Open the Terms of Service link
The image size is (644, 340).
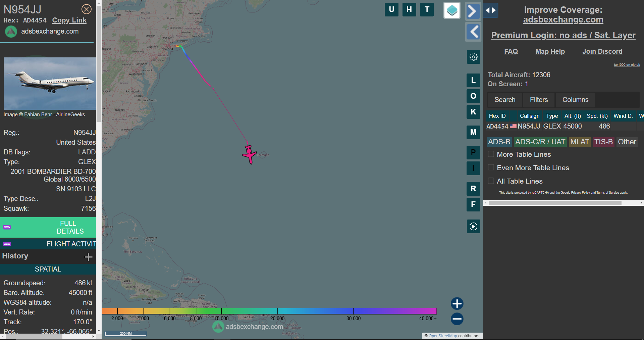607,193
